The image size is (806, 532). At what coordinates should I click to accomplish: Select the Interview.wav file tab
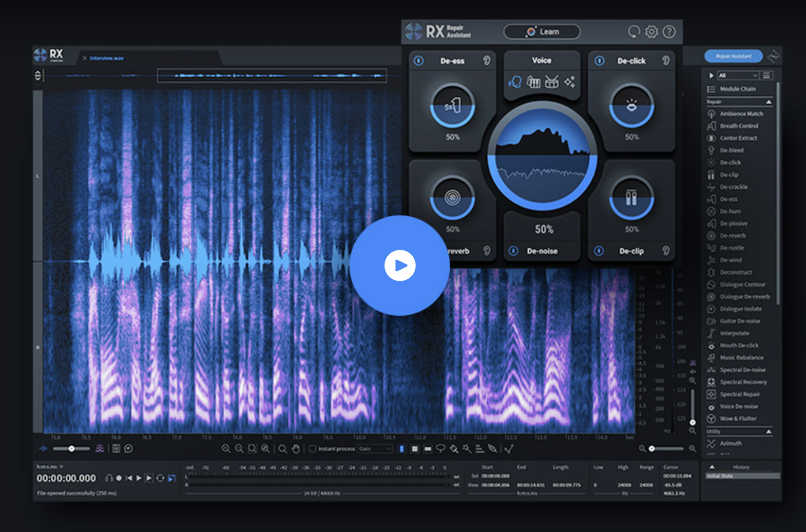pos(107,58)
